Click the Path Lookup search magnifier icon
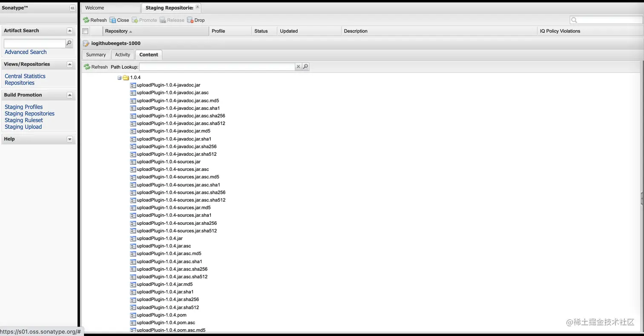The image size is (644, 336). pyautogui.click(x=305, y=67)
